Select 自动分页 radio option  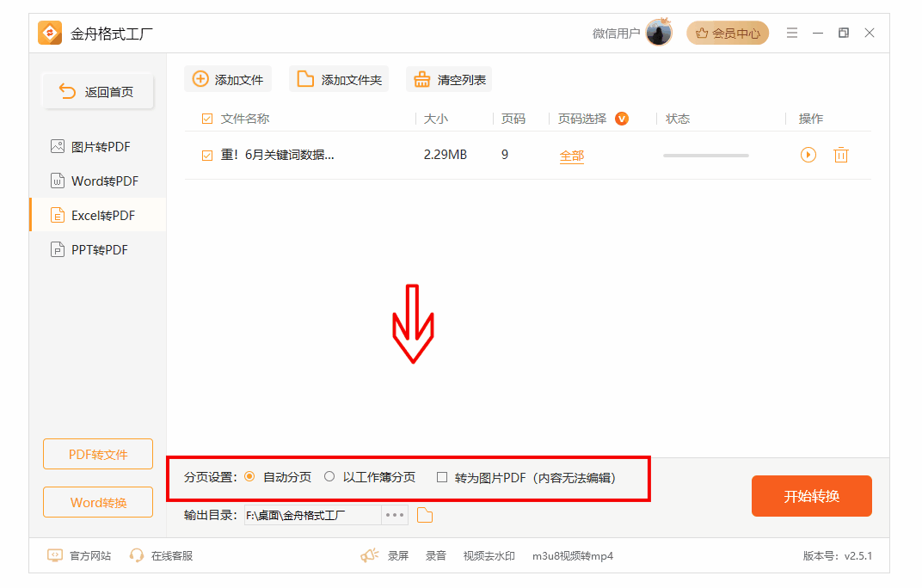click(x=250, y=477)
